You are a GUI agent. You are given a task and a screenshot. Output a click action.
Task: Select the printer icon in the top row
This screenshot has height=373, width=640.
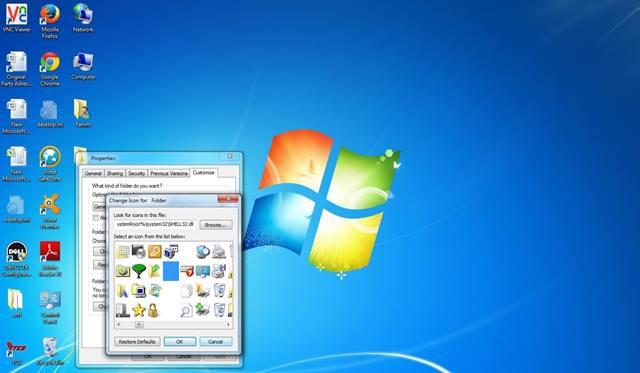tap(219, 251)
